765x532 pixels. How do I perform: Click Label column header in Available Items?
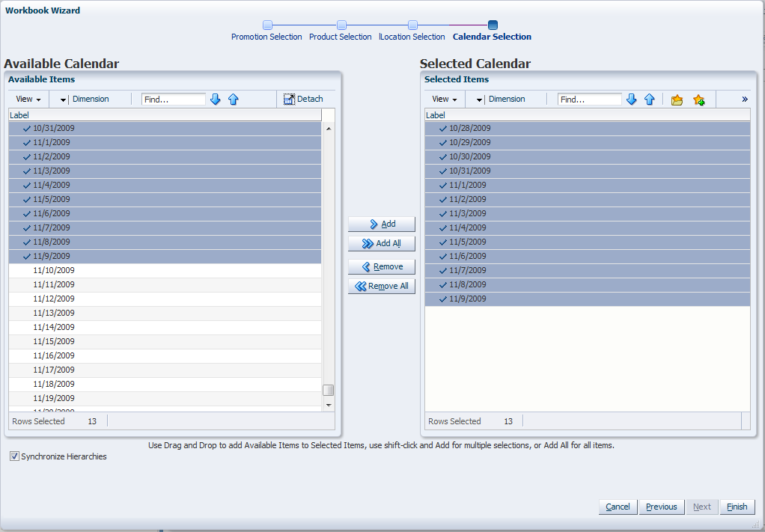(165, 115)
